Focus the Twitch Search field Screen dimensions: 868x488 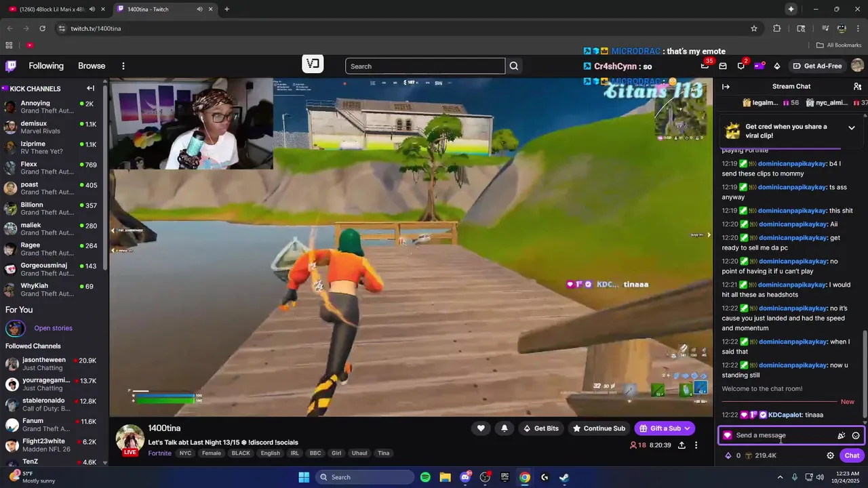(425, 66)
